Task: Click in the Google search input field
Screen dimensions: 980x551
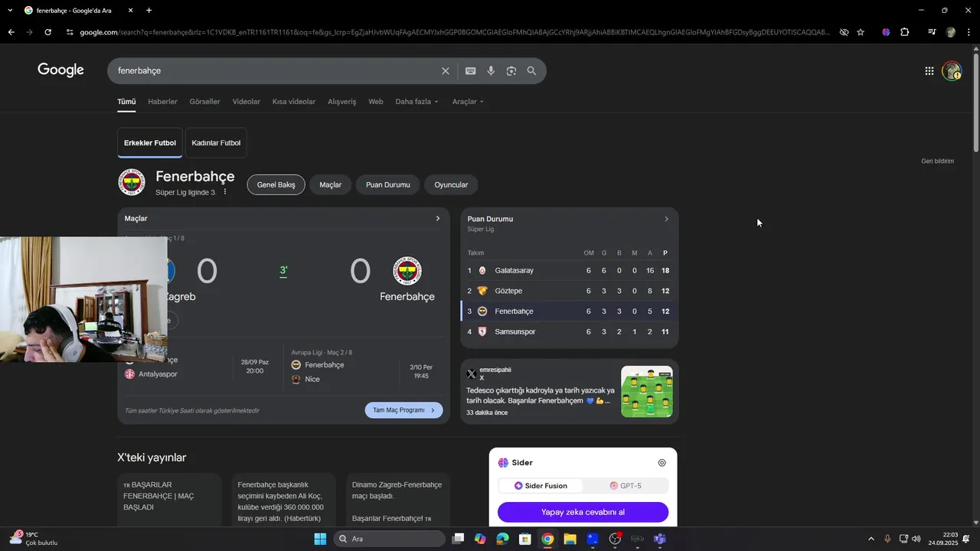Action: [276, 70]
